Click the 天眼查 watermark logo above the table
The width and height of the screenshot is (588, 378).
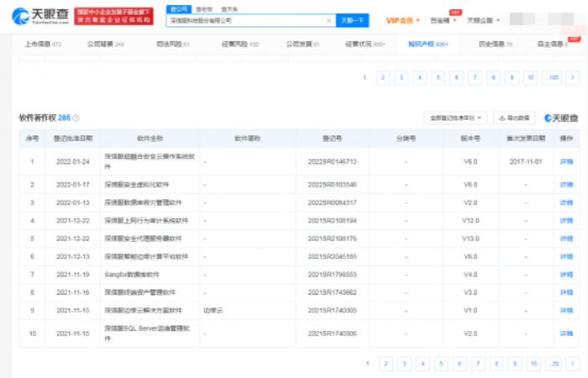click(x=561, y=118)
